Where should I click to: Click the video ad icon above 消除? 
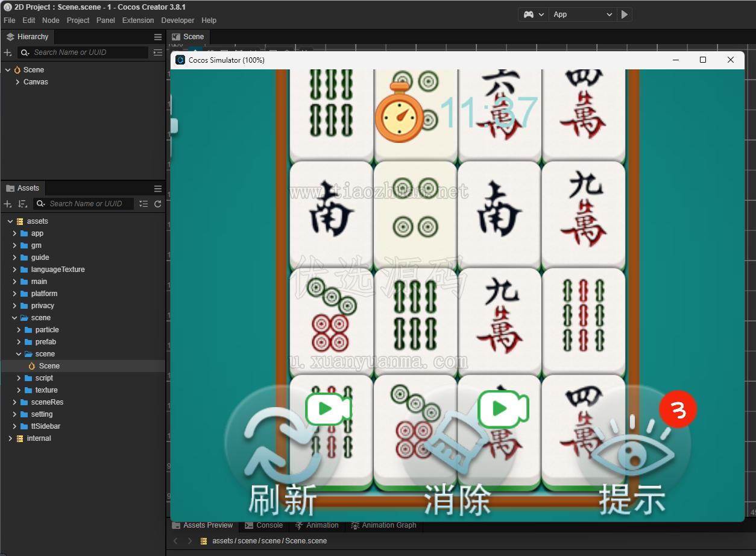503,409
